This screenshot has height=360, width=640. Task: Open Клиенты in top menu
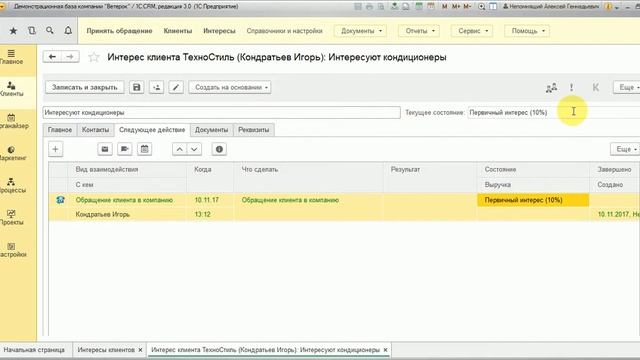coord(178,31)
